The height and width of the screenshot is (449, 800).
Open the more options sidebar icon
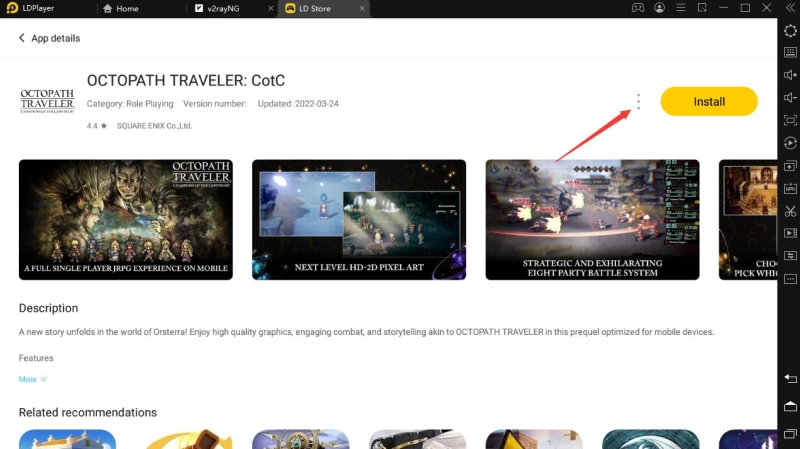(790, 279)
